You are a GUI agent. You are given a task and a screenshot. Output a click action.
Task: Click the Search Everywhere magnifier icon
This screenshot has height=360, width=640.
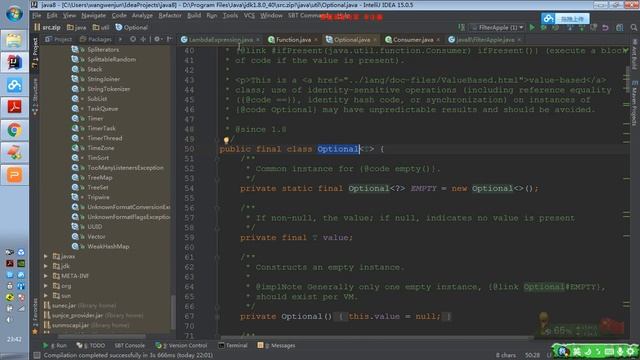(x=633, y=27)
